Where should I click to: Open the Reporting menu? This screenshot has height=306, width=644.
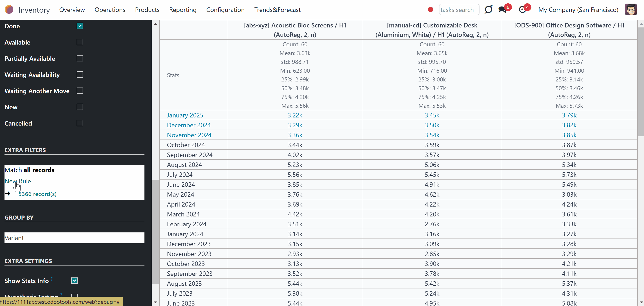(x=183, y=10)
